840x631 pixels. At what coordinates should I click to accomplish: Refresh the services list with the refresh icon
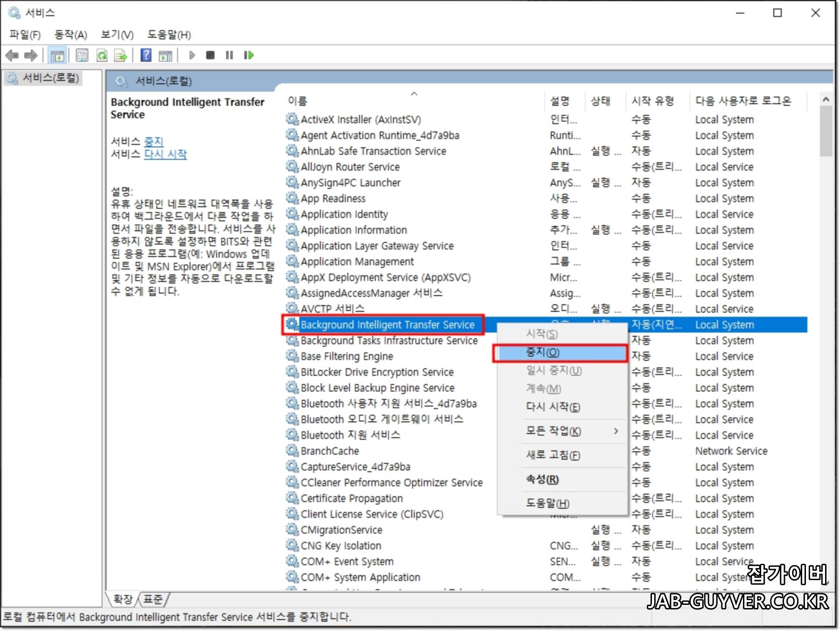tap(102, 55)
